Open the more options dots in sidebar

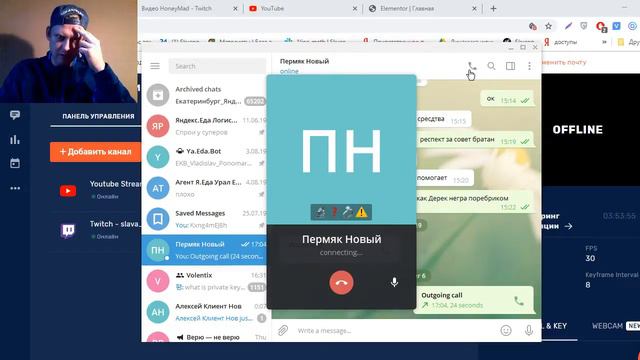click(x=15, y=188)
